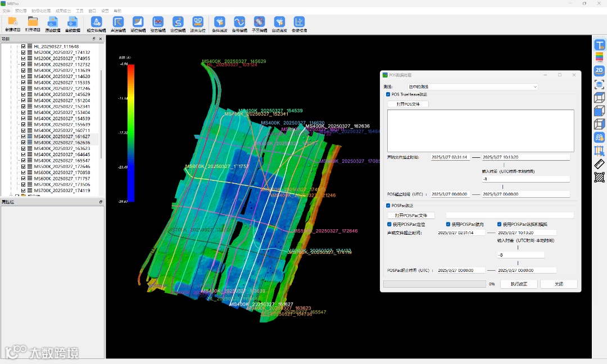Select tree row MS400K_20250327_162636
The height and width of the screenshot is (364, 607).
coord(62,142)
